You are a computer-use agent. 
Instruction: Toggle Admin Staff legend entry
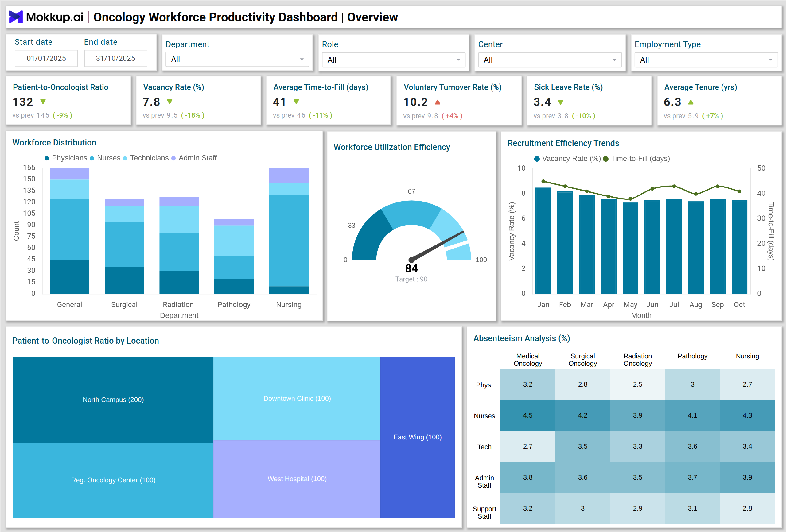pos(194,158)
